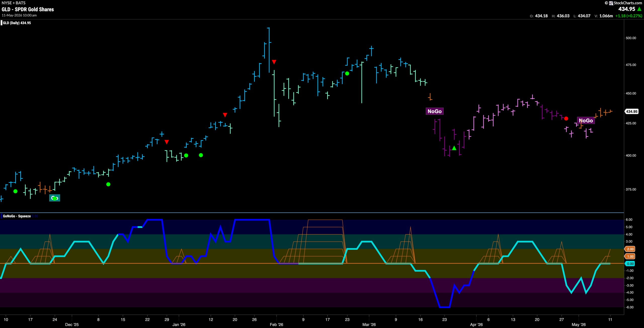Click the red down-triangle beside the late-January peak

click(x=274, y=62)
